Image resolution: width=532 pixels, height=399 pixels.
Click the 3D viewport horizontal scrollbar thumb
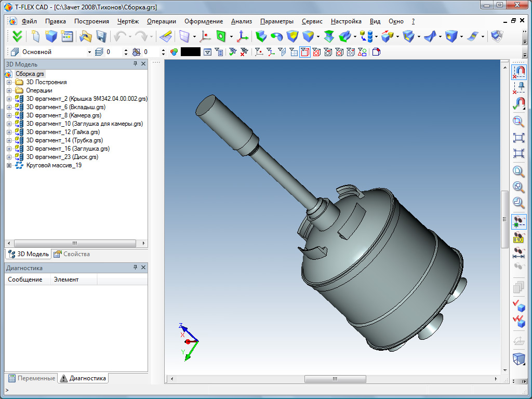pyautogui.click(x=335, y=379)
